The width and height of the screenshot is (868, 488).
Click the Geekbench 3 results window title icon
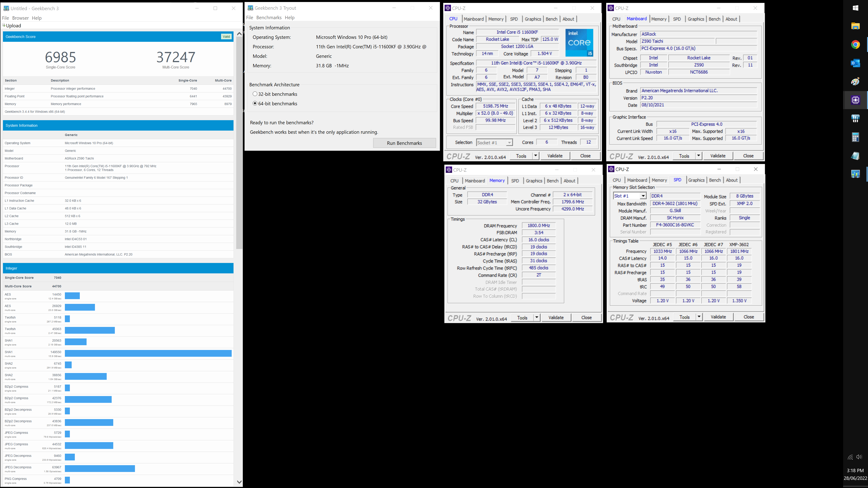[6, 8]
